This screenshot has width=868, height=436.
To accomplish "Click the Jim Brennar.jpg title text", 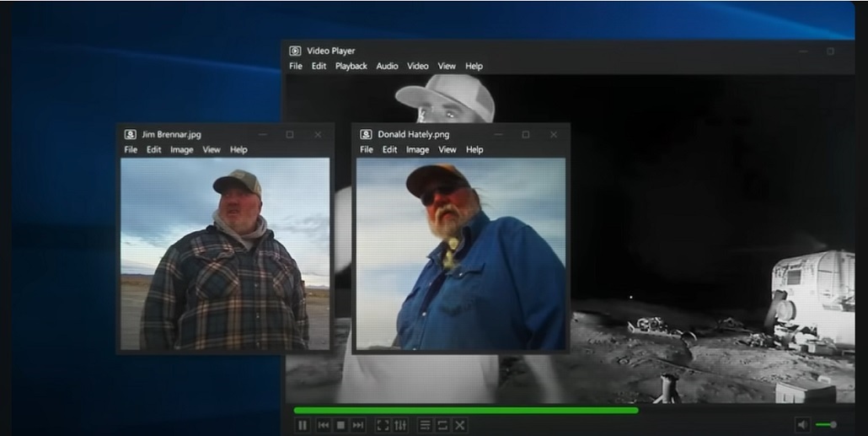I will click(x=171, y=135).
